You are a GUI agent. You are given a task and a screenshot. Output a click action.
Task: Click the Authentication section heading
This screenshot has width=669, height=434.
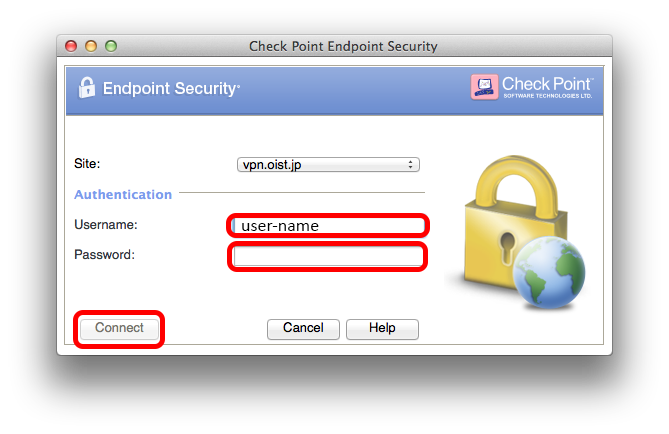123,195
